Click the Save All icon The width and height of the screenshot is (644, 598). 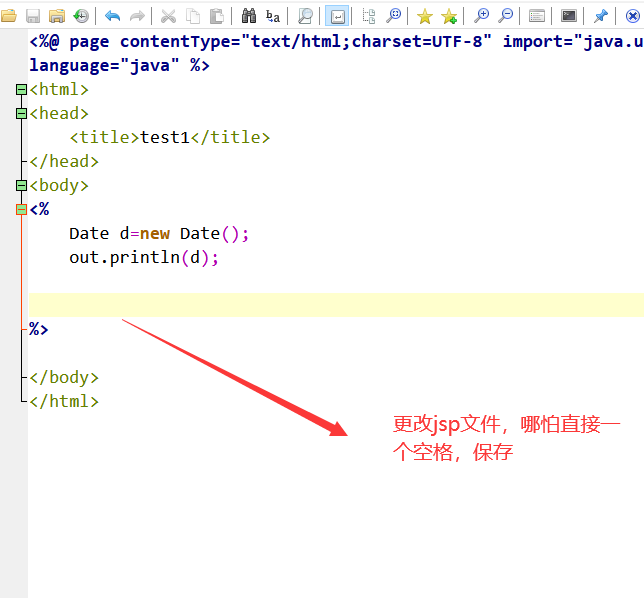[57, 16]
